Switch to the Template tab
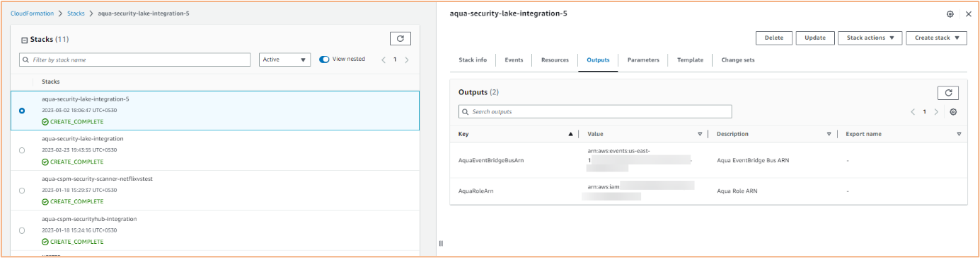The height and width of the screenshot is (258, 980). coord(690,60)
